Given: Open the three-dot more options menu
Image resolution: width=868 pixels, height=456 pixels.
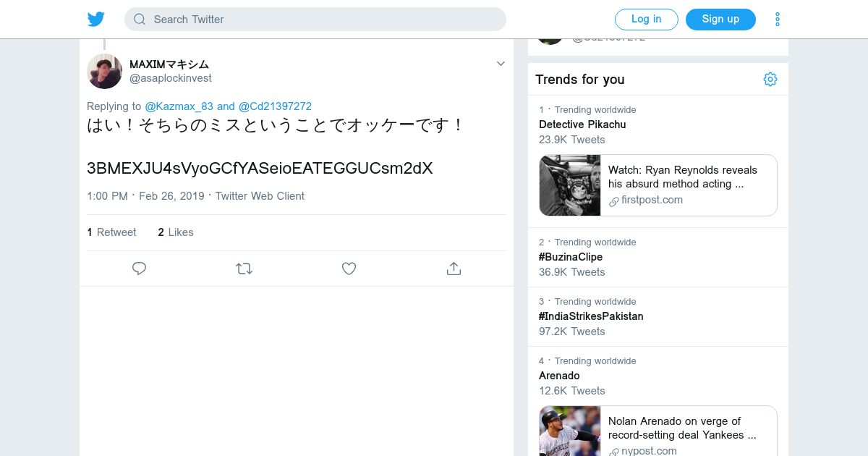Looking at the screenshot, I should coord(778,20).
